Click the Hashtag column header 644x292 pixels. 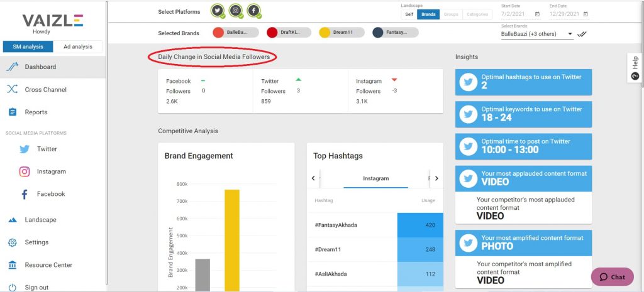click(x=324, y=200)
